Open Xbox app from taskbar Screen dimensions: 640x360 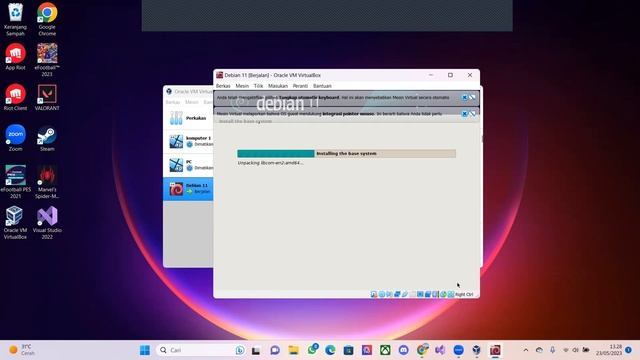tap(385, 350)
